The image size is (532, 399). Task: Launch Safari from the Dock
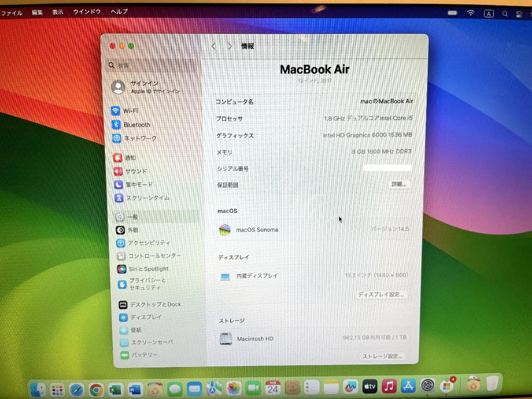(76, 390)
